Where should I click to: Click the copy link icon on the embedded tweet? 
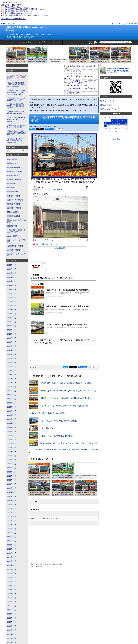tap(52, 244)
